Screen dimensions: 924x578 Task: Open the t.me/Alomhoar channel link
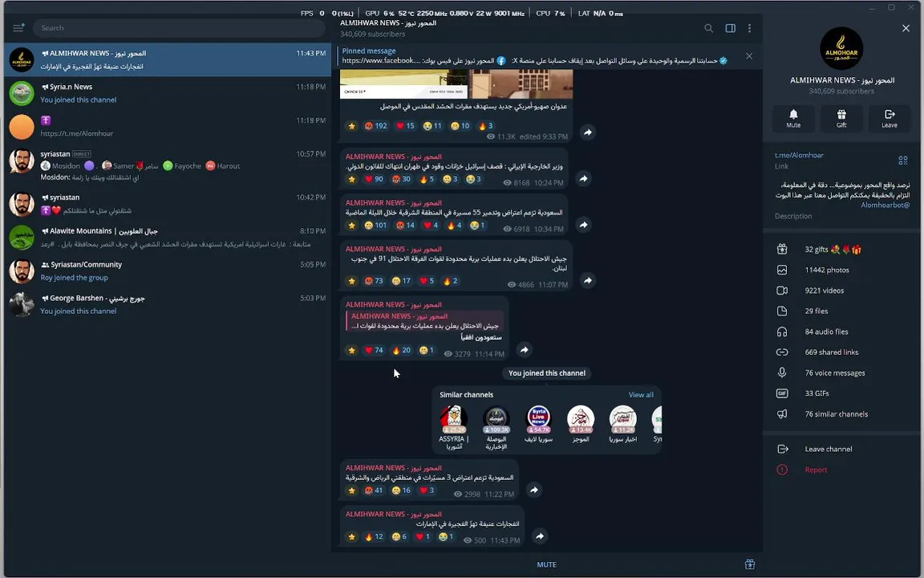coord(799,155)
